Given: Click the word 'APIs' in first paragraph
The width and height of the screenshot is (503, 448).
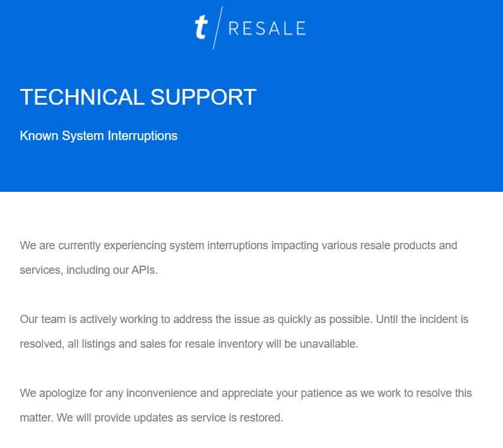Looking at the screenshot, I should pyautogui.click(x=144, y=270).
